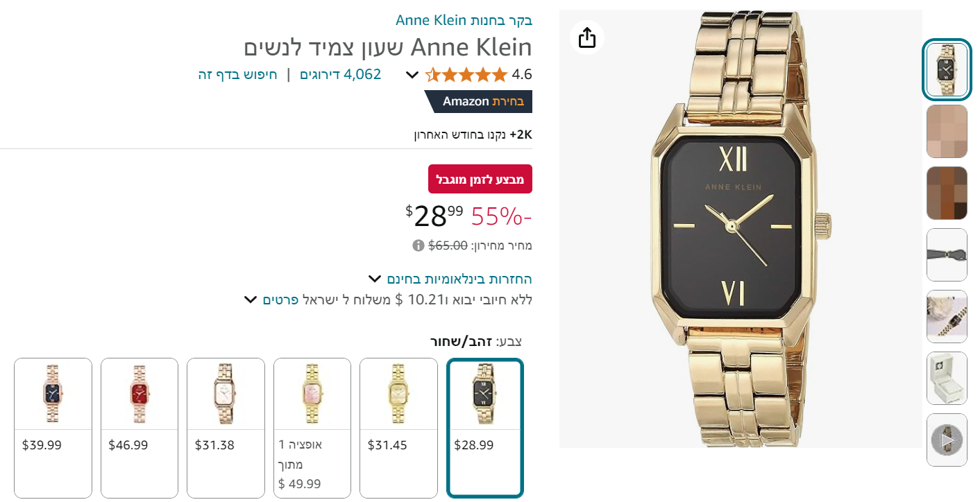Select the first gold watch thumbnail
This screenshot has height=502, width=980.
pyautogui.click(x=947, y=69)
